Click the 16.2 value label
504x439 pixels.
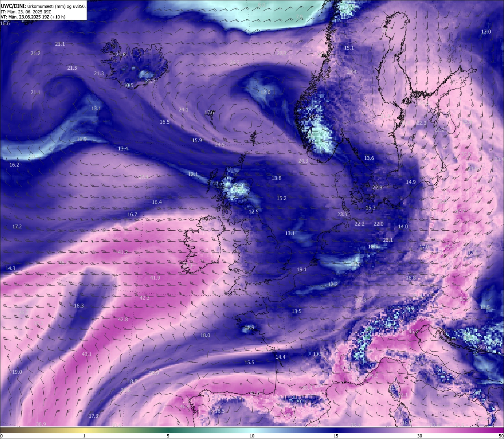point(14,165)
